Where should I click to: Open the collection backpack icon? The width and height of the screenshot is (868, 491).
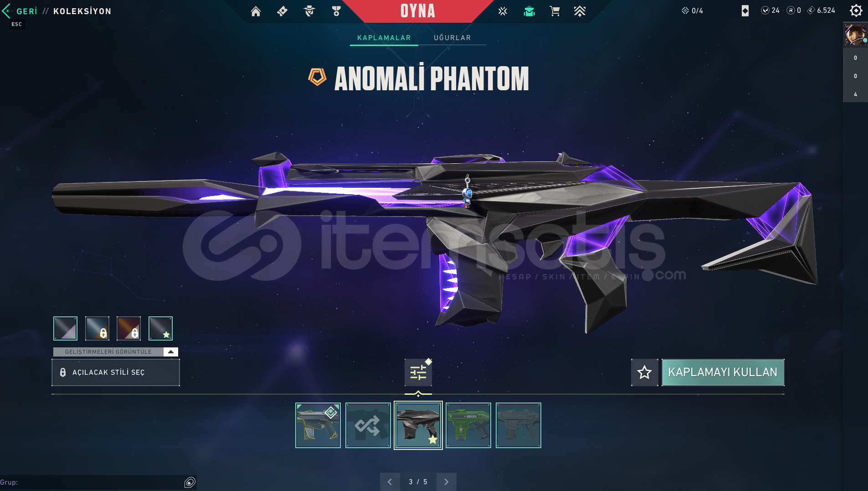coord(529,11)
